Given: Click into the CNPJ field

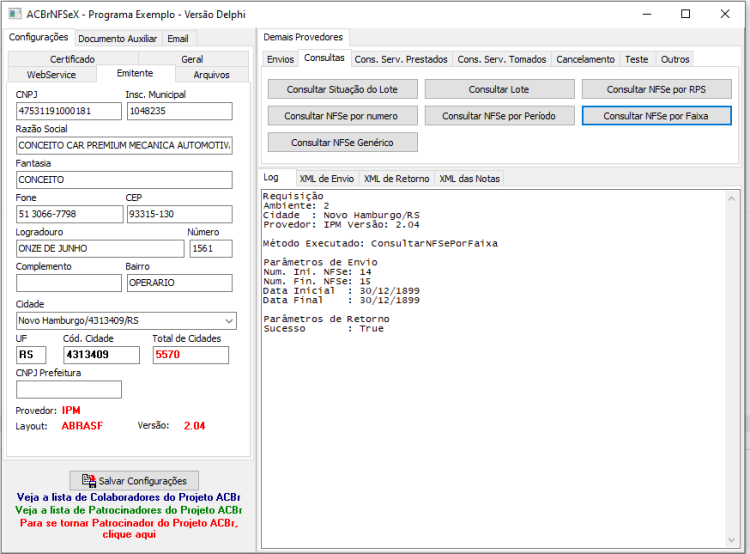Looking at the screenshot, I should (x=69, y=111).
